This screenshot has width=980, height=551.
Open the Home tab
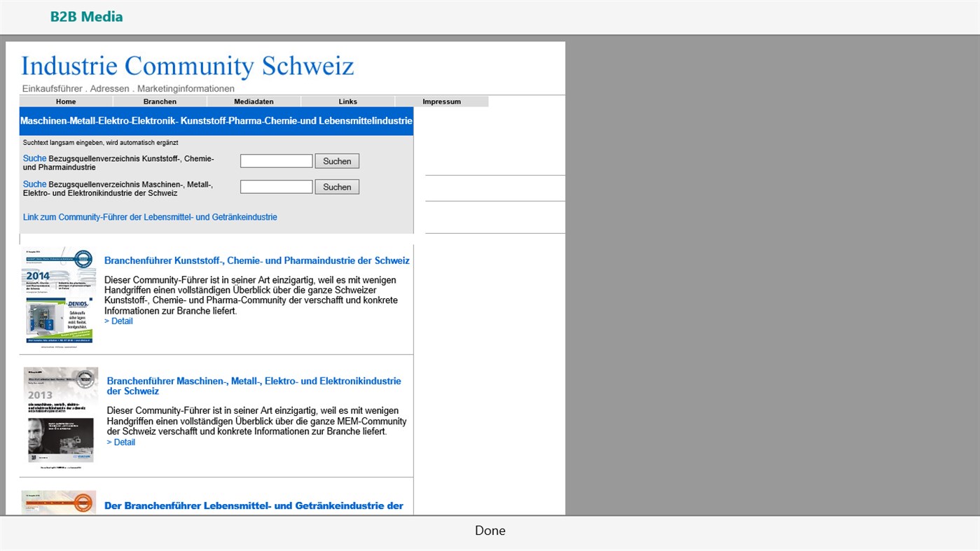coord(65,101)
